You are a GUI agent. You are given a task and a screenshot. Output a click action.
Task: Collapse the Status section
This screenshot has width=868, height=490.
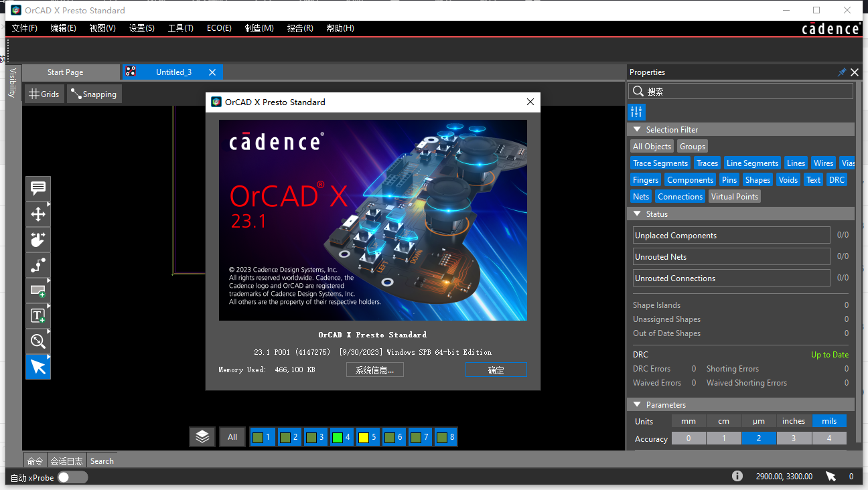(637, 214)
